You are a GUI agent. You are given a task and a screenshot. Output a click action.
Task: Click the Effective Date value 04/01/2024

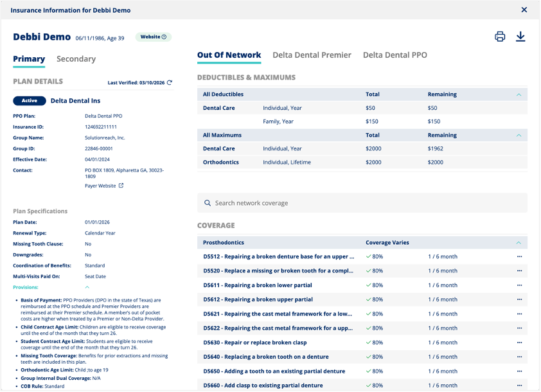coord(97,159)
